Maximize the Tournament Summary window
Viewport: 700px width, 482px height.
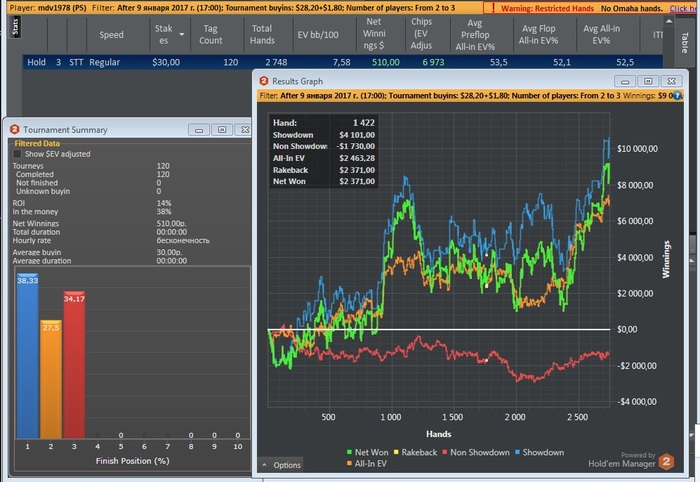pyautogui.click(x=222, y=130)
